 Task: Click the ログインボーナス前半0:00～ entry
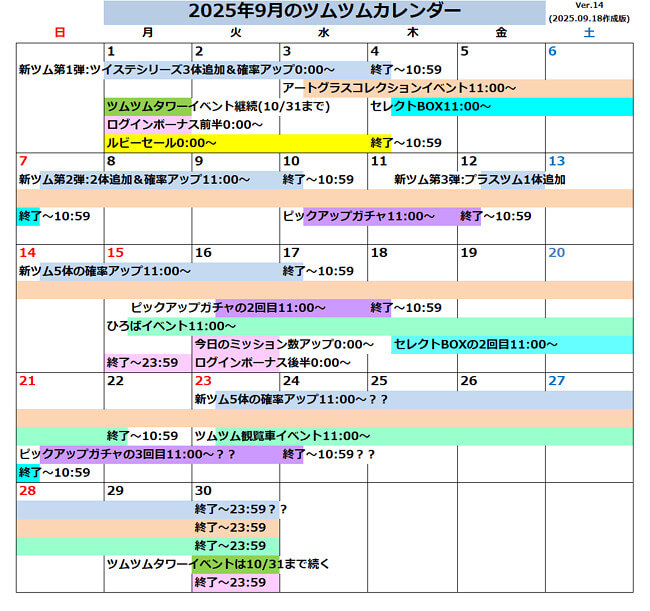point(184,124)
